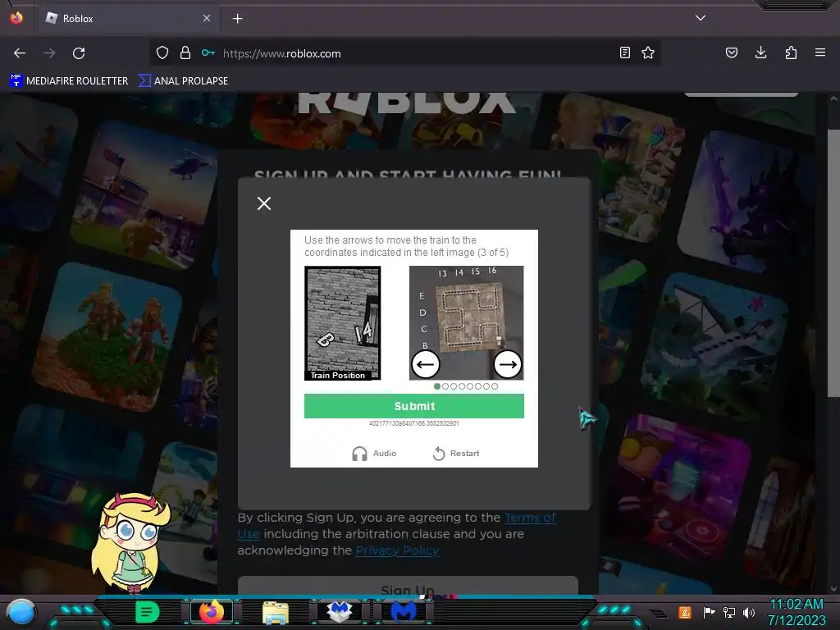840x630 pixels.
Task: Open the Privacy Policy link
Action: coord(397,550)
